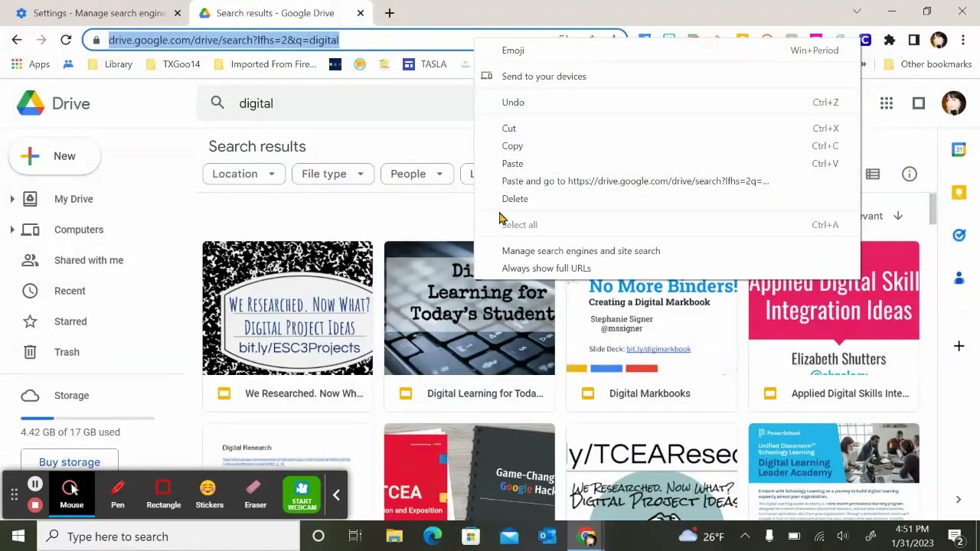Screen dimensions: 980x551
Task: Select the Eraser tool in recorder toolbar
Action: (255, 494)
